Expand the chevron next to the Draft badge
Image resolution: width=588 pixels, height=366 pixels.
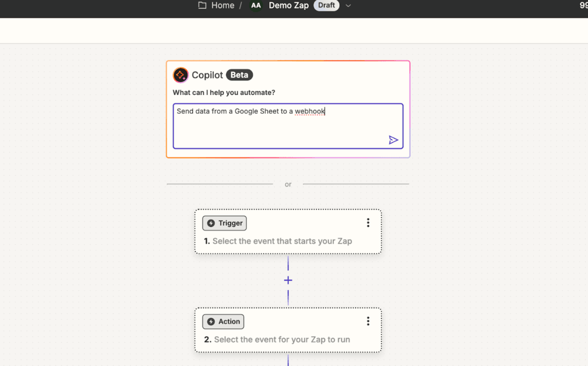[x=348, y=5]
